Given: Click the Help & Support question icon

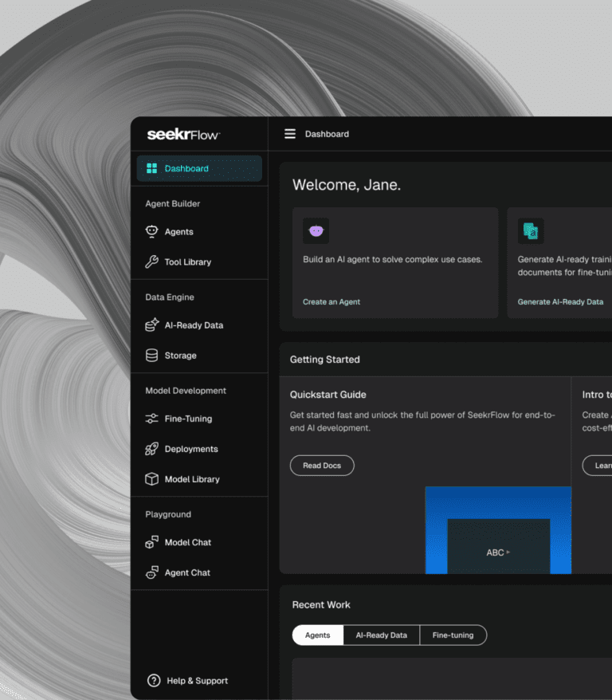Looking at the screenshot, I should click(x=154, y=680).
